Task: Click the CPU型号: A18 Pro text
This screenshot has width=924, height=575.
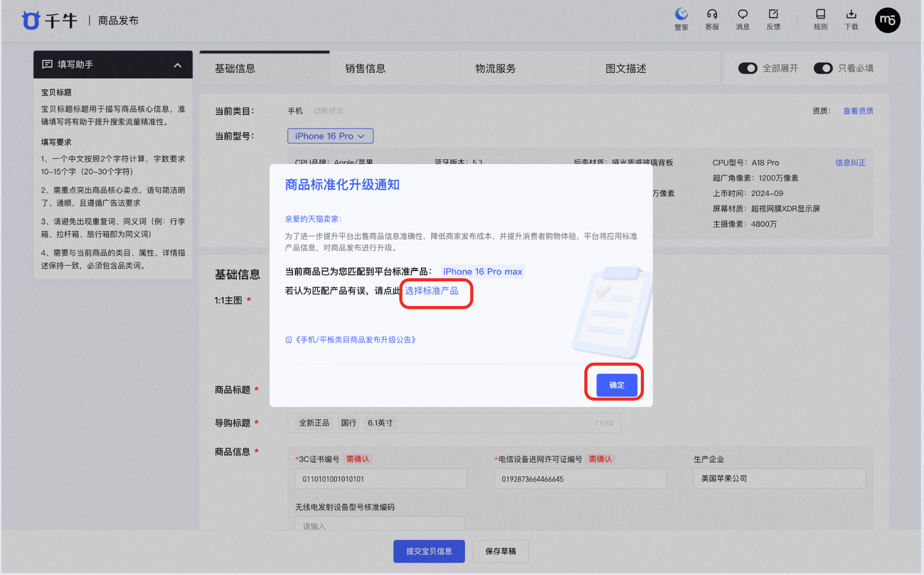Action: pos(746,163)
